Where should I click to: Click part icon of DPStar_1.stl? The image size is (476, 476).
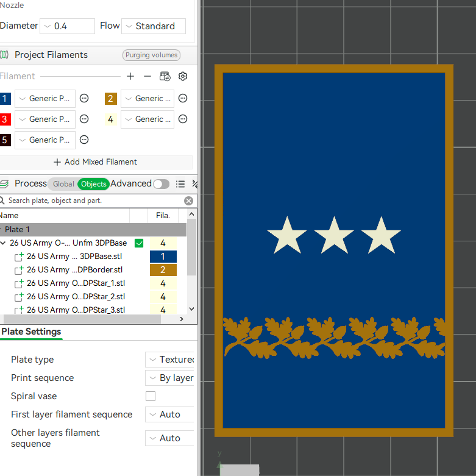pyautogui.click(x=19, y=283)
